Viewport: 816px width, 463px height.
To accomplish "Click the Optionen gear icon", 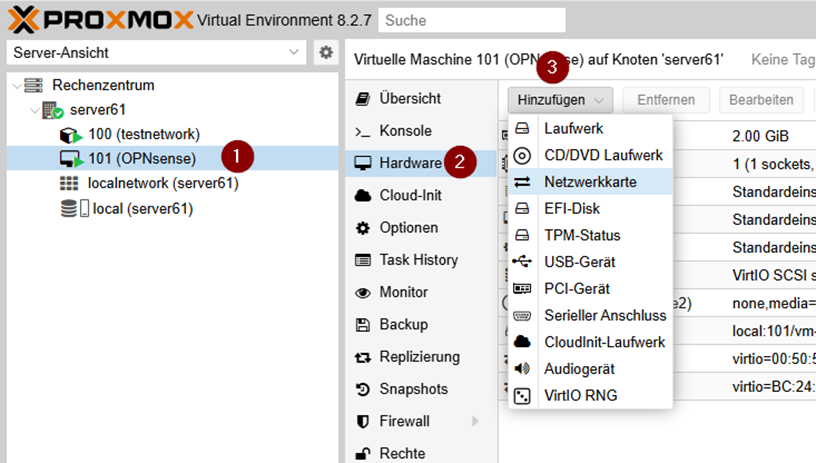I will (363, 228).
